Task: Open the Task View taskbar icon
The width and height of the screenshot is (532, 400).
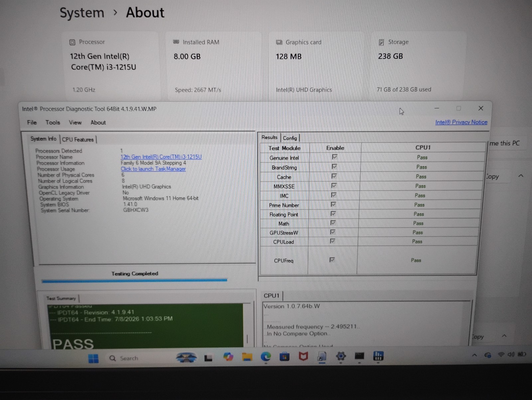Action: click(208, 358)
